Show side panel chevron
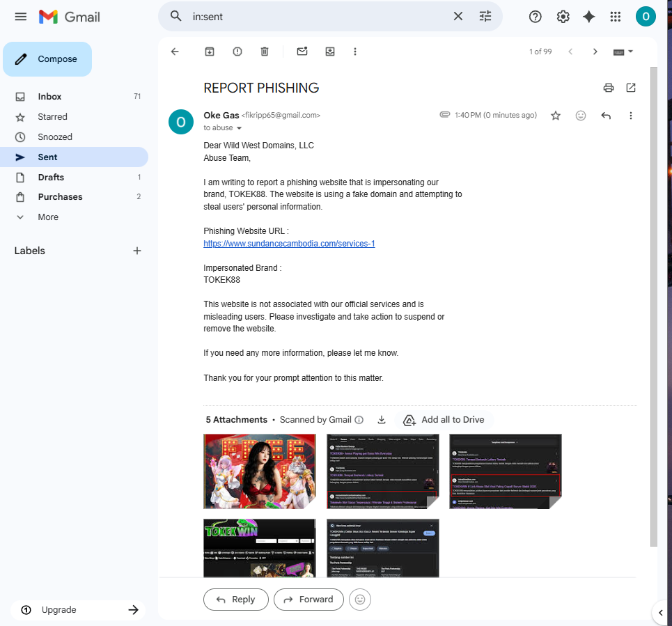 660,613
